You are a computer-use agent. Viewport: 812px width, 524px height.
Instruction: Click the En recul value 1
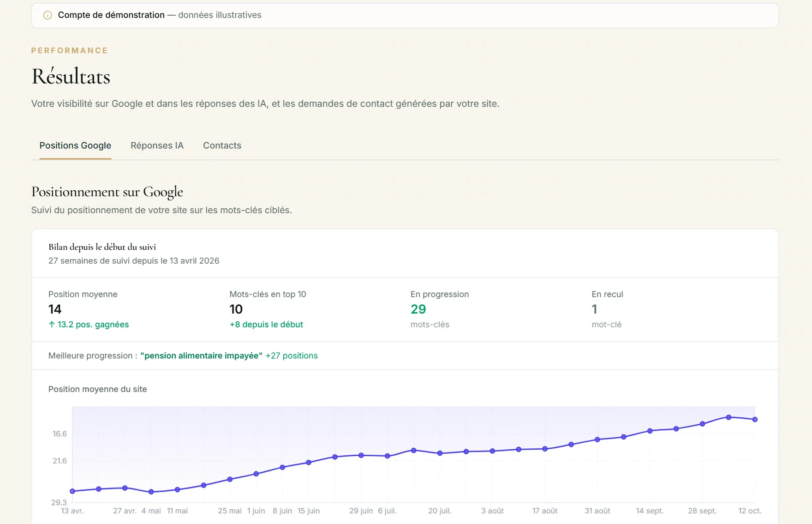pos(594,309)
